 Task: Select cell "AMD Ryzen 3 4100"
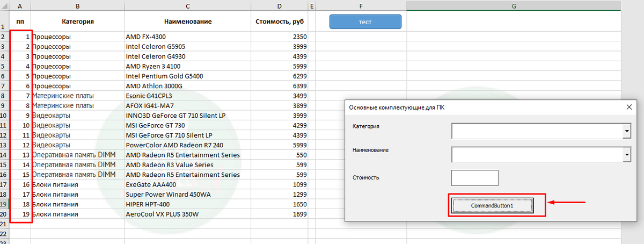[x=188, y=66]
